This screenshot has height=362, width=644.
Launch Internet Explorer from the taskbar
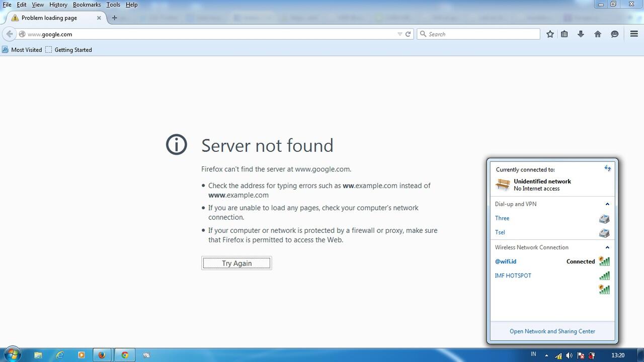[x=60, y=355]
